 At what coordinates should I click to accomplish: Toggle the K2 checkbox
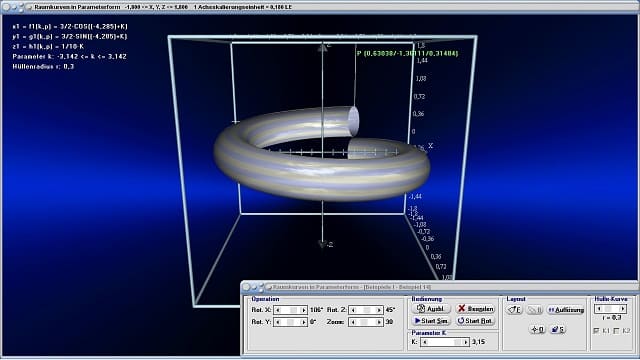[x=617, y=330]
